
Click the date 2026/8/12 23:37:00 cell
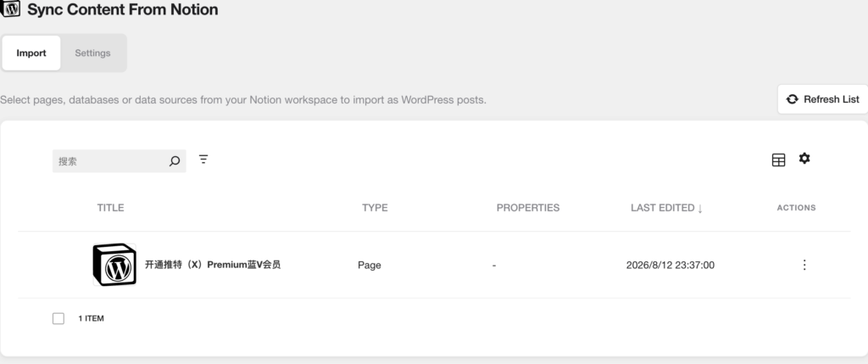tap(670, 266)
